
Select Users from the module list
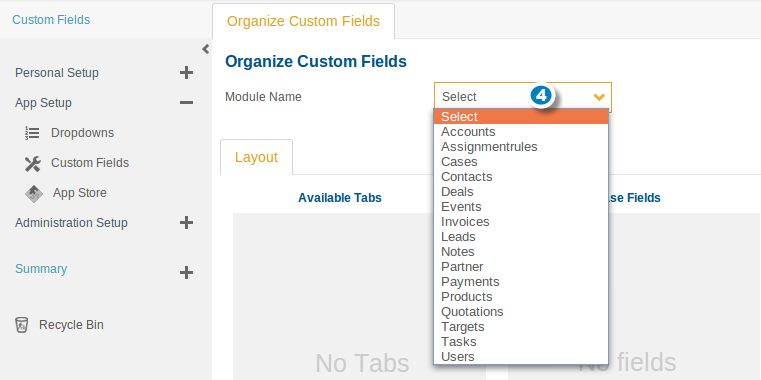tap(521, 357)
